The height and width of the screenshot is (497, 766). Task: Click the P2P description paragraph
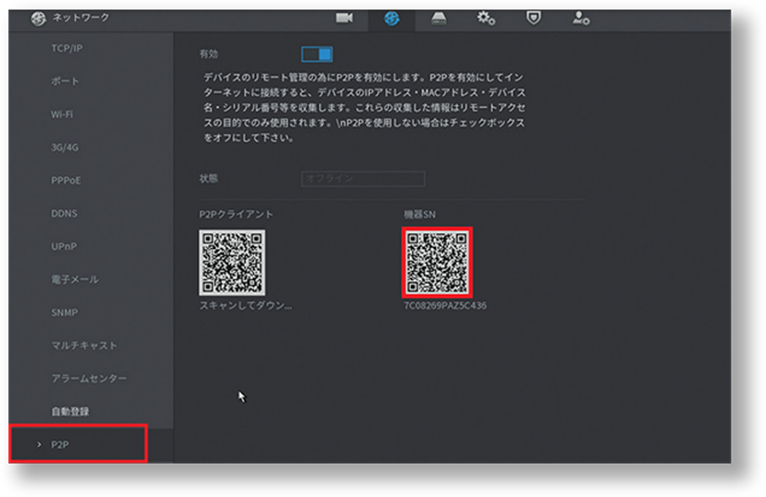pyautogui.click(x=364, y=108)
